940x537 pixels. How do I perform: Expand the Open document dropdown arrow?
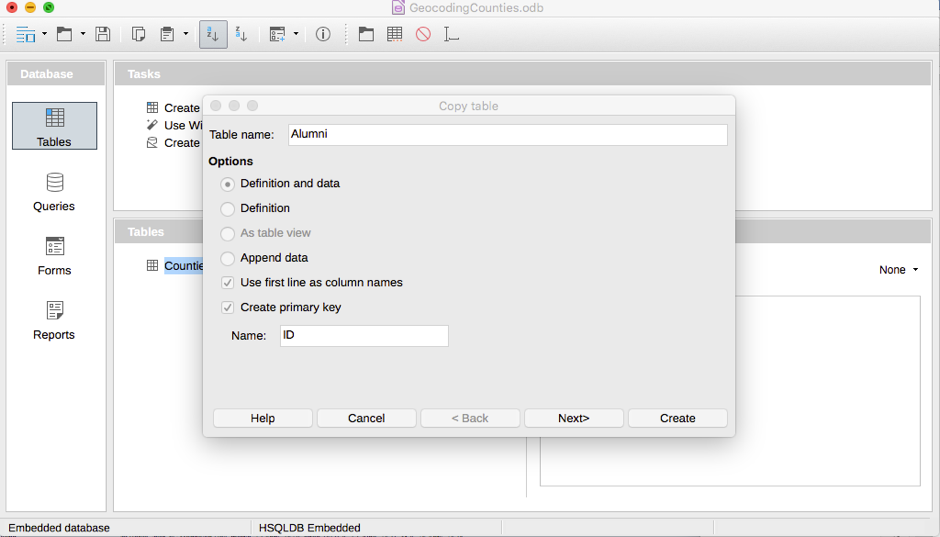pos(83,35)
